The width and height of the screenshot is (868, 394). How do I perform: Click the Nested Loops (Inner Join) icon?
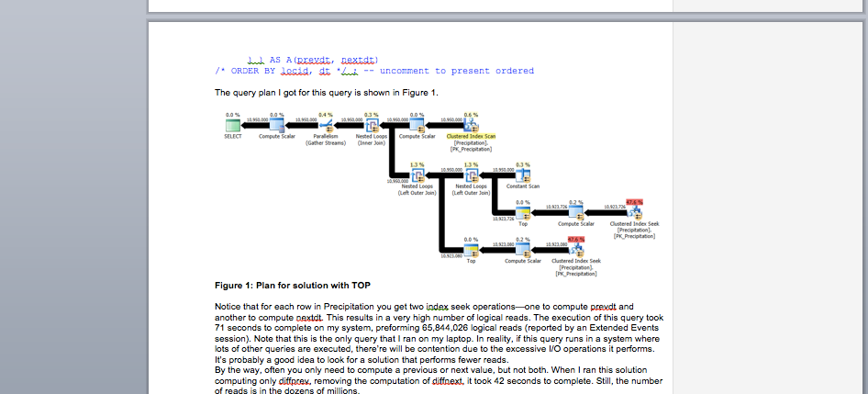(371, 124)
